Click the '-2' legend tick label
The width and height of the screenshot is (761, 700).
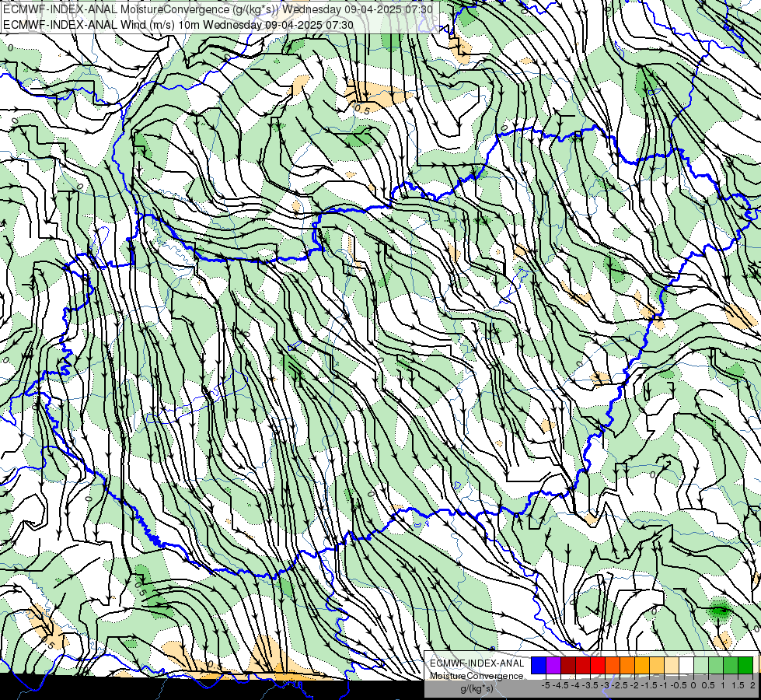point(634,685)
